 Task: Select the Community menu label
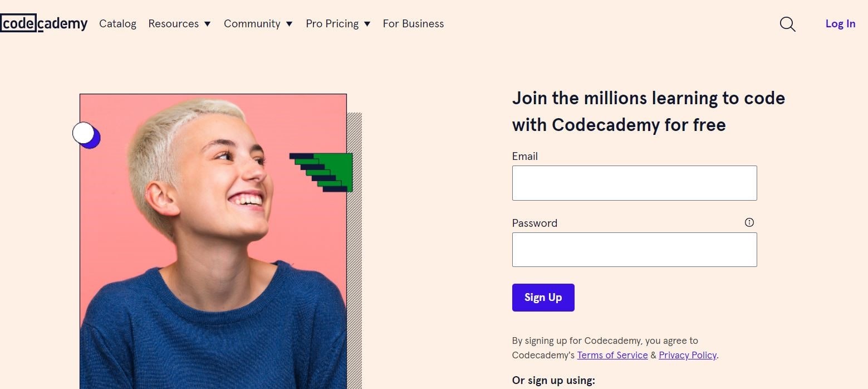pos(252,23)
